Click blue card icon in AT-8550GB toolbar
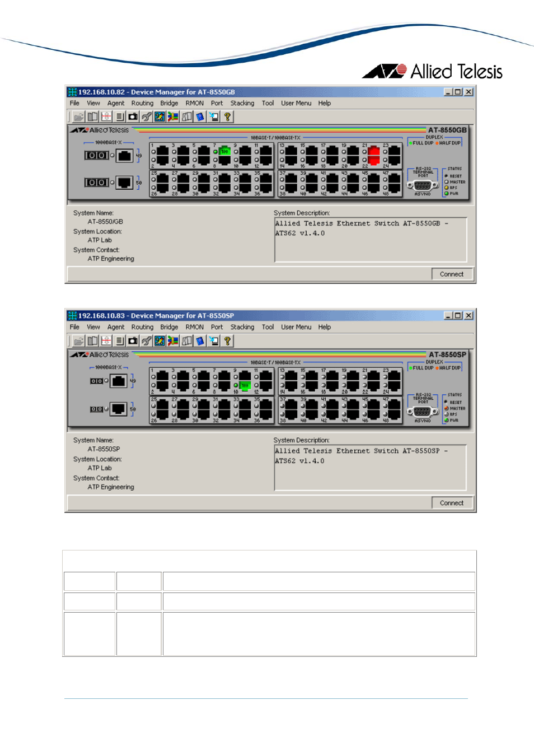Viewport: 534px width, 756px height. coord(200,116)
